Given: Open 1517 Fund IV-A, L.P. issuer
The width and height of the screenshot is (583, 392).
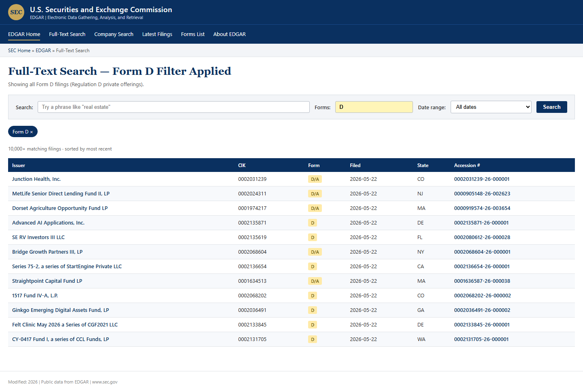Looking at the screenshot, I should (x=35, y=296).
